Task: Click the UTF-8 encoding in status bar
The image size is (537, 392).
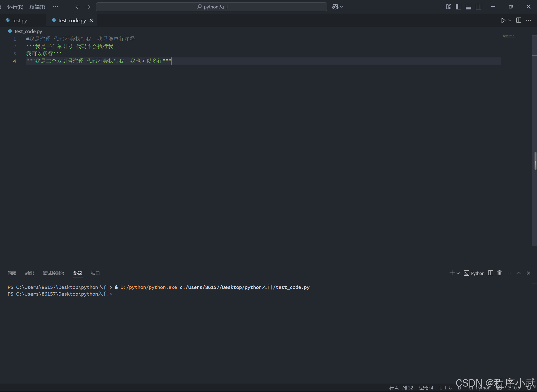Action: pyautogui.click(x=445, y=388)
